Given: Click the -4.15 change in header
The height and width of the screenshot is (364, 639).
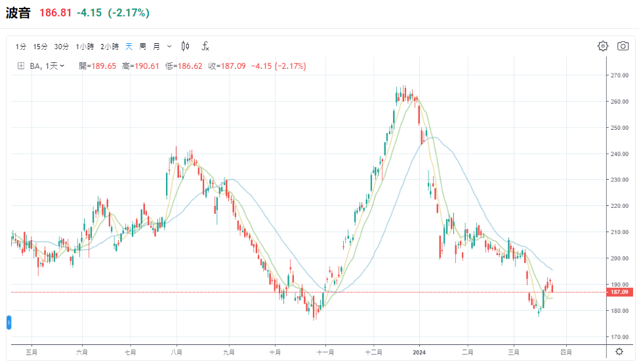Looking at the screenshot, I should [89, 12].
